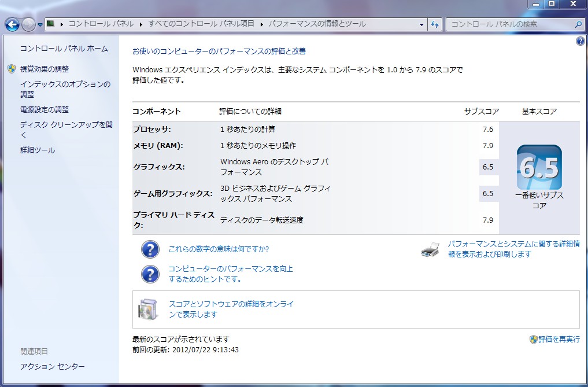Screen dimensions: 588x387
Task: Click 評価を再実行 to rerun assessment
Action: (559, 340)
